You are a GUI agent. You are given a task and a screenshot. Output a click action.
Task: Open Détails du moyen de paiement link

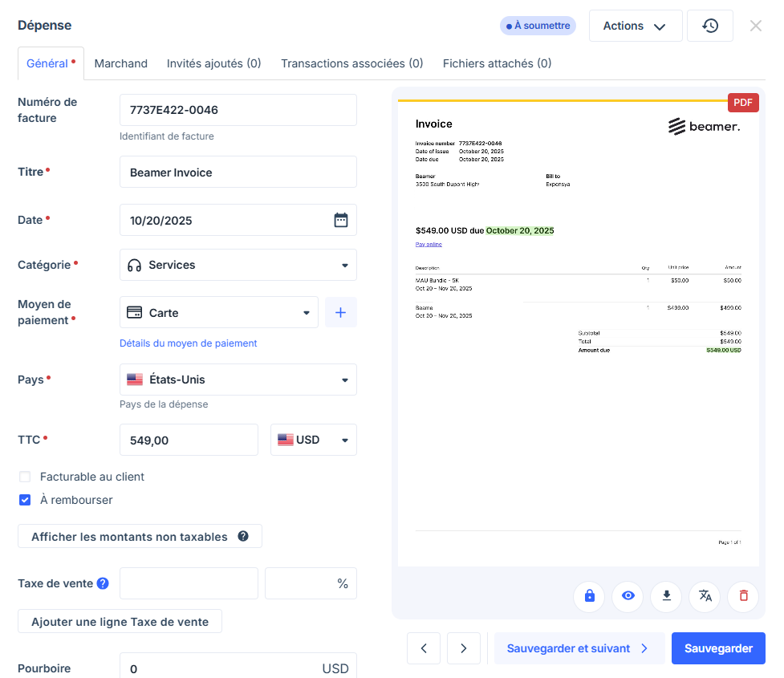click(188, 343)
